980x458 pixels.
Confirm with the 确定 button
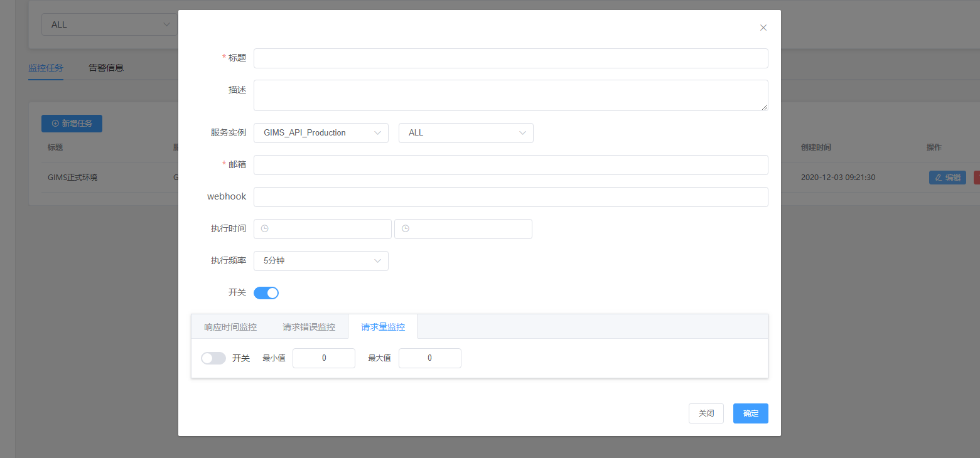coord(751,413)
